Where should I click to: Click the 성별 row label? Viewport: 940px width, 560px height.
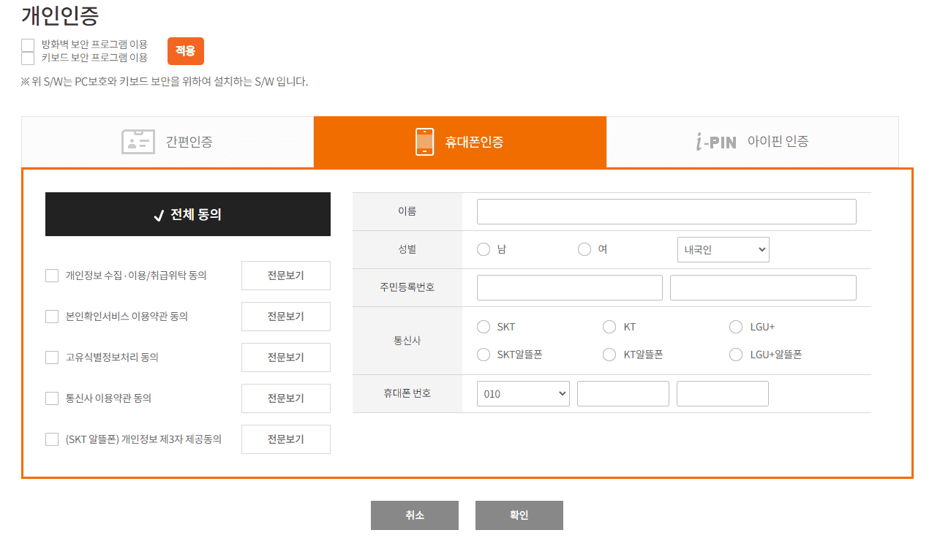pyautogui.click(x=407, y=249)
